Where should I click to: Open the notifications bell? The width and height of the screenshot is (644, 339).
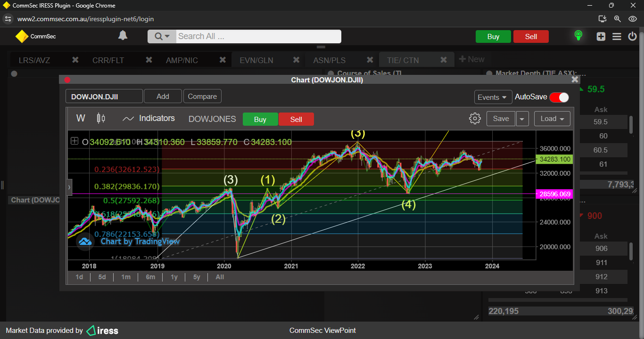click(x=123, y=36)
